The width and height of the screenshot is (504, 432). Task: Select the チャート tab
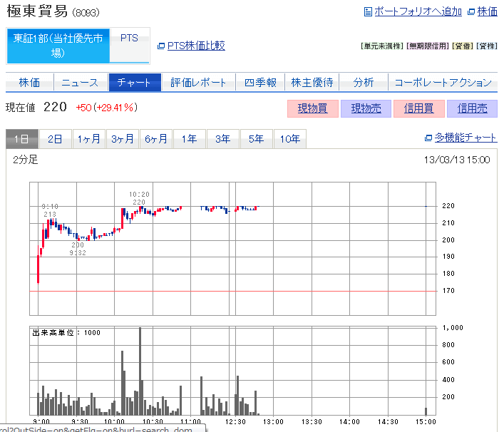click(135, 83)
